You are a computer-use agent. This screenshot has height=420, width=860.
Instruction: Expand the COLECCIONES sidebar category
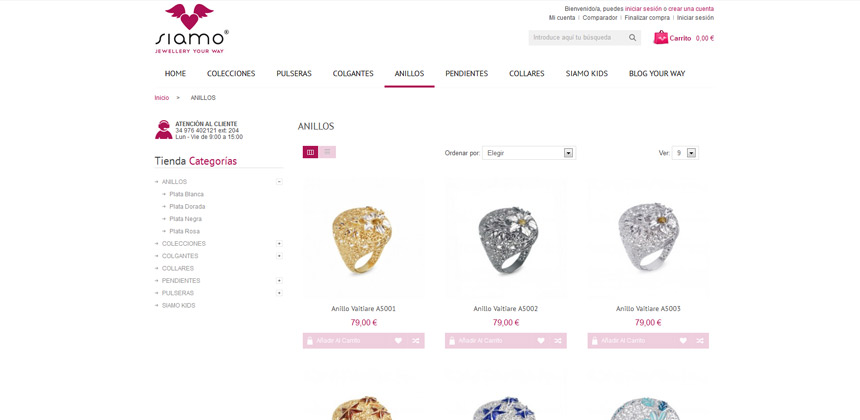[279, 243]
